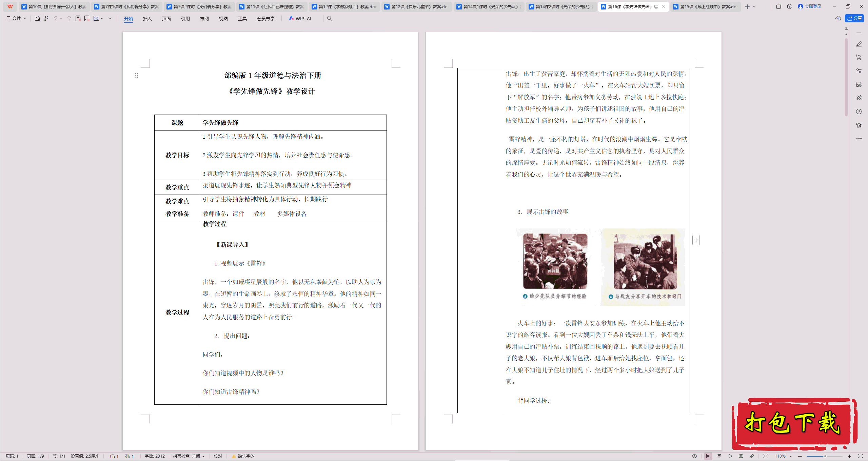
Task: Select the arrow selection tool in sidebar
Action: point(859,57)
